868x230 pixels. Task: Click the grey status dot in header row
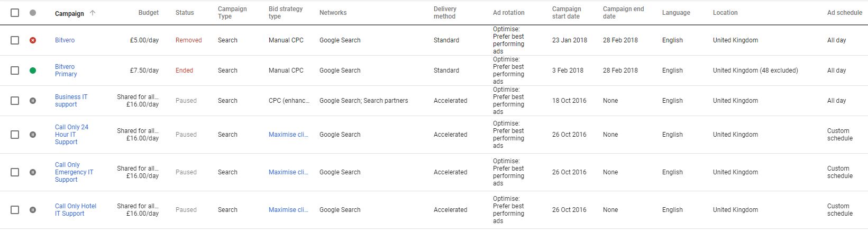click(33, 13)
